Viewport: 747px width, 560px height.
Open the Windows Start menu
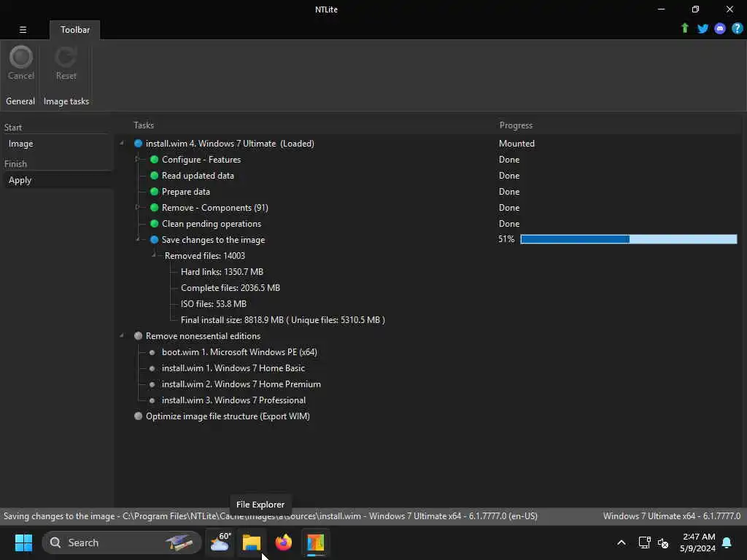point(23,542)
